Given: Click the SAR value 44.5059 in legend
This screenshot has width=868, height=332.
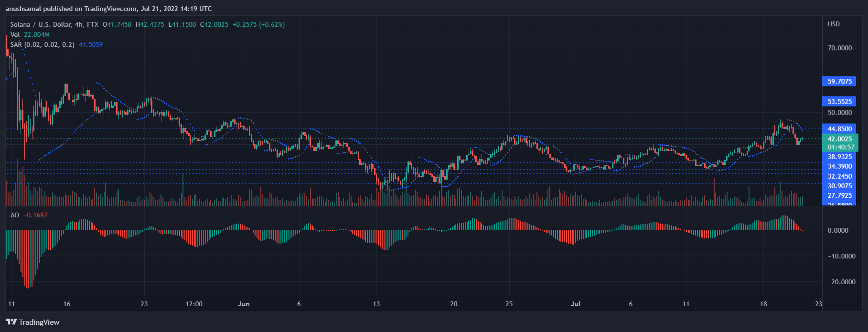Looking at the screenshot, I should [91, 44].
